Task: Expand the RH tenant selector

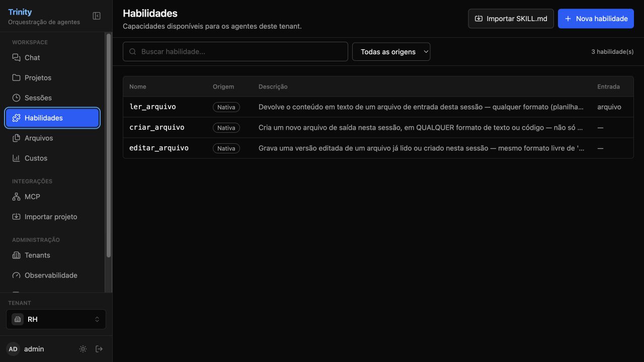Action: (x=56, y=319)
